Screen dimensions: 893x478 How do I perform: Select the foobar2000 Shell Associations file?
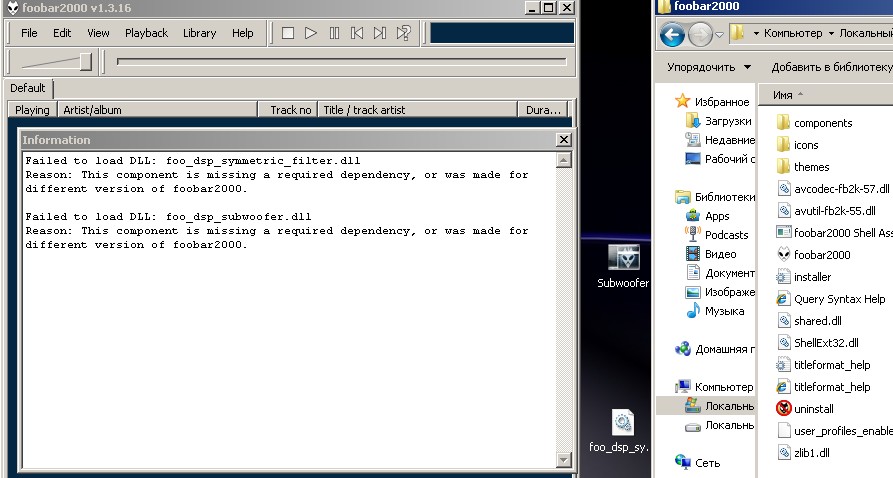point(834,232)
